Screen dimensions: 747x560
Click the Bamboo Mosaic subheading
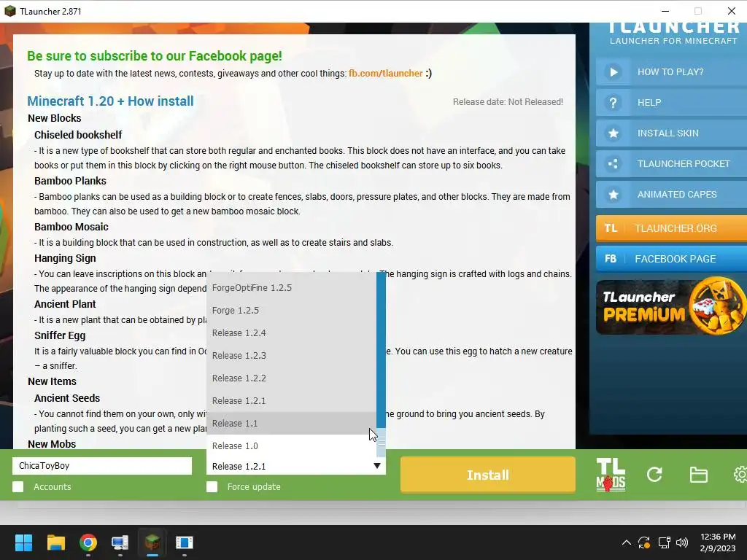point(71,227)
